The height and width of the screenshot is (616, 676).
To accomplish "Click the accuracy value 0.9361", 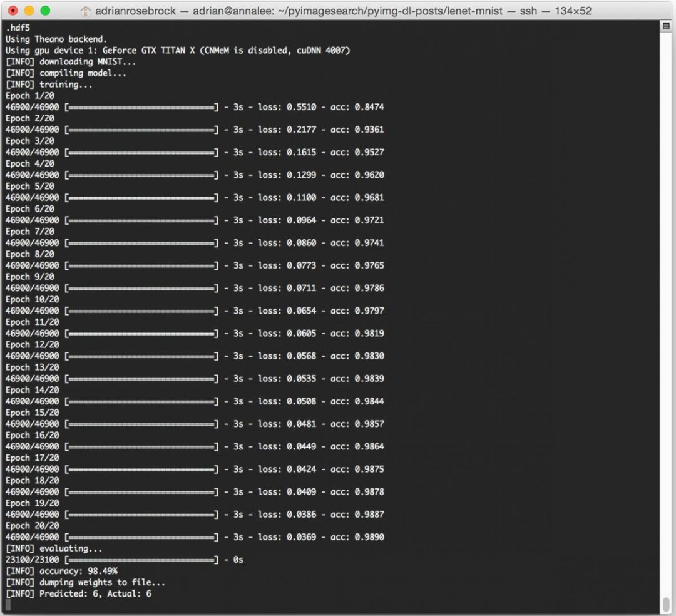I will (x=369, y=130).
